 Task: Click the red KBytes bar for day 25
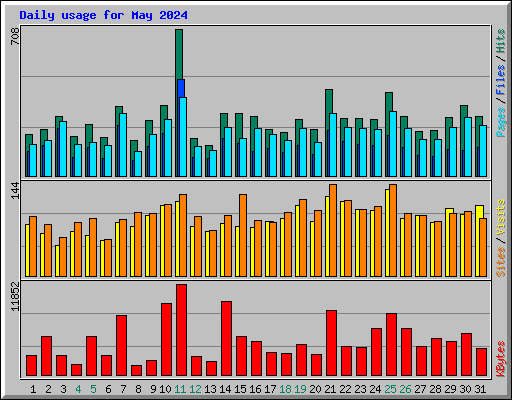(391, 345)
